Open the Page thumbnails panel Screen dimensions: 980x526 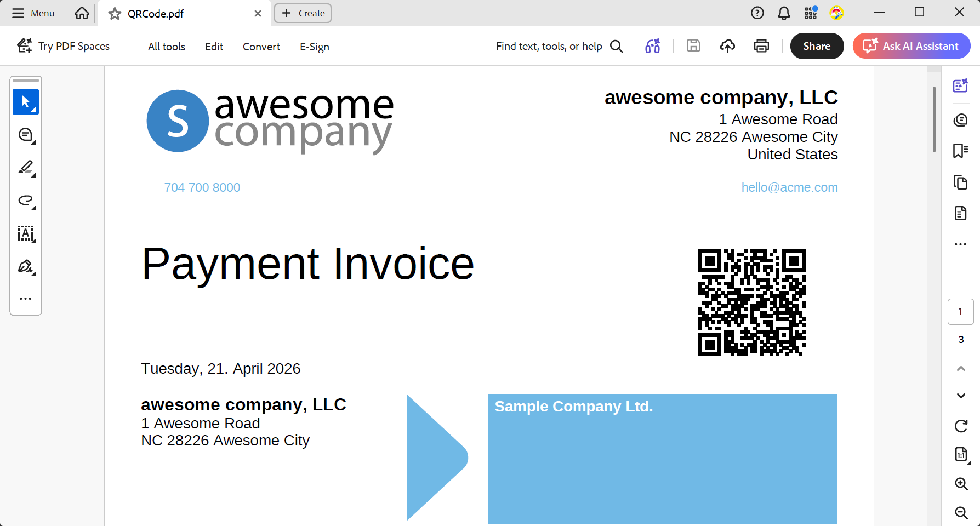pos(960,184)
